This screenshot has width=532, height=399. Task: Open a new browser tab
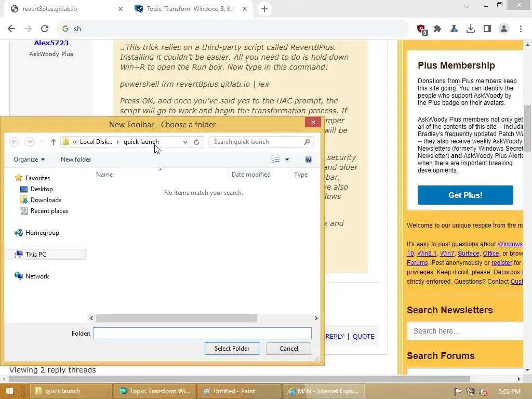coord(264,9)
